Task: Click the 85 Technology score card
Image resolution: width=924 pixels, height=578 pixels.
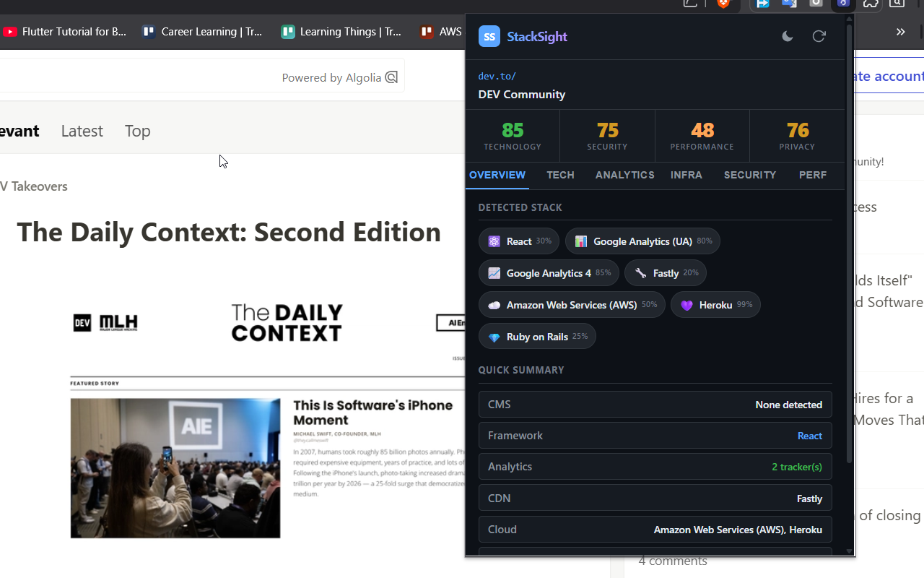Action: click(x=513, y=136)
